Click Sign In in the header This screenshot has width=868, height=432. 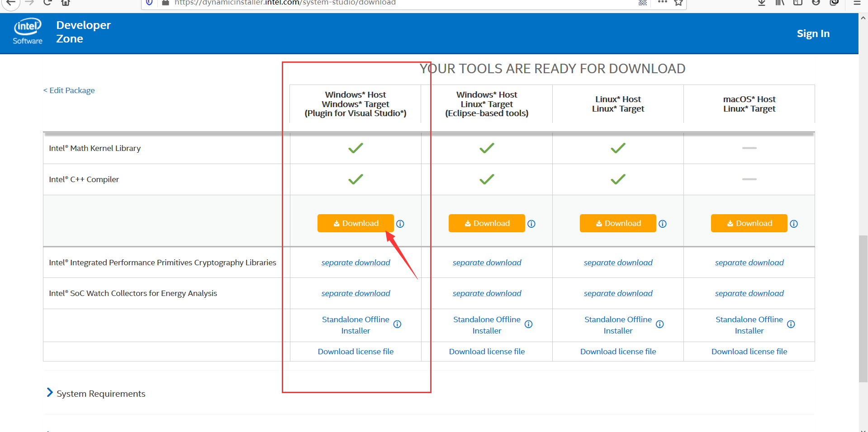click(x=813, y=34)
